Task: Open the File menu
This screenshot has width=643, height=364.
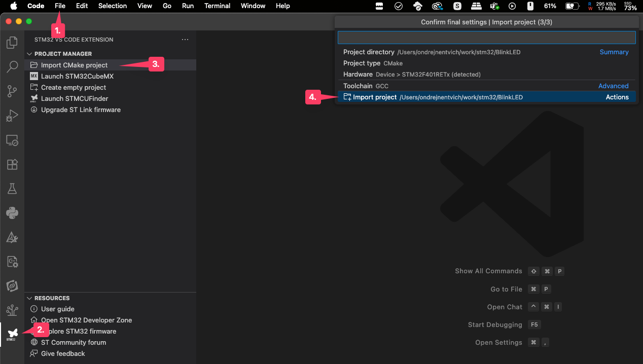Action: tap(60, 6)
